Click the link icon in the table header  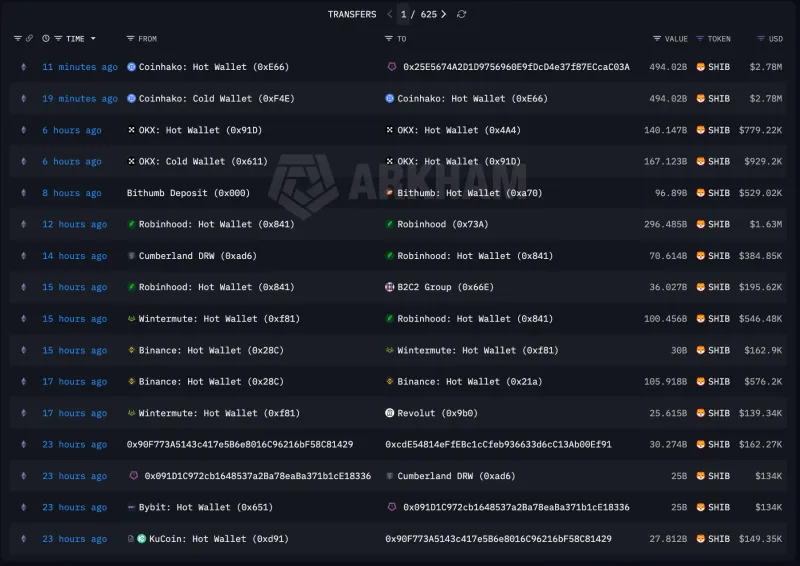[x=30, y=39]
